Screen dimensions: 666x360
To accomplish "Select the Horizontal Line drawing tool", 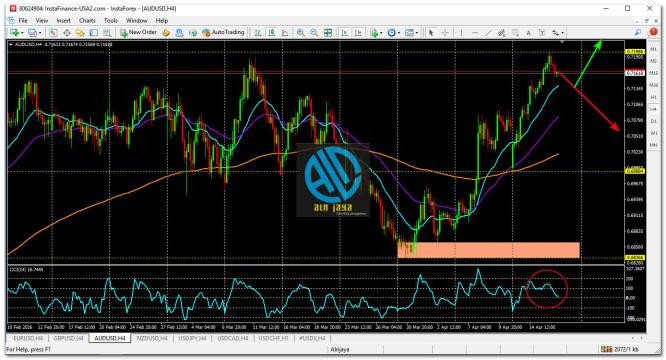I will click(475, 33).
